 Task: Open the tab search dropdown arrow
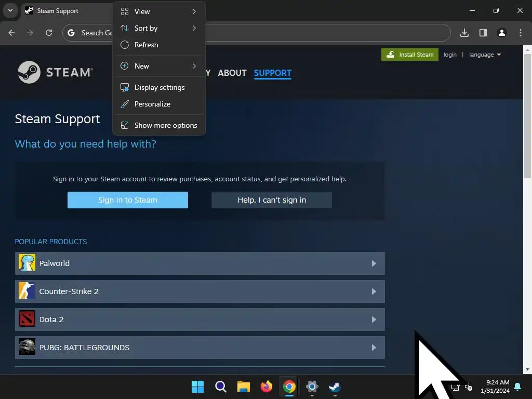[10, 10]
